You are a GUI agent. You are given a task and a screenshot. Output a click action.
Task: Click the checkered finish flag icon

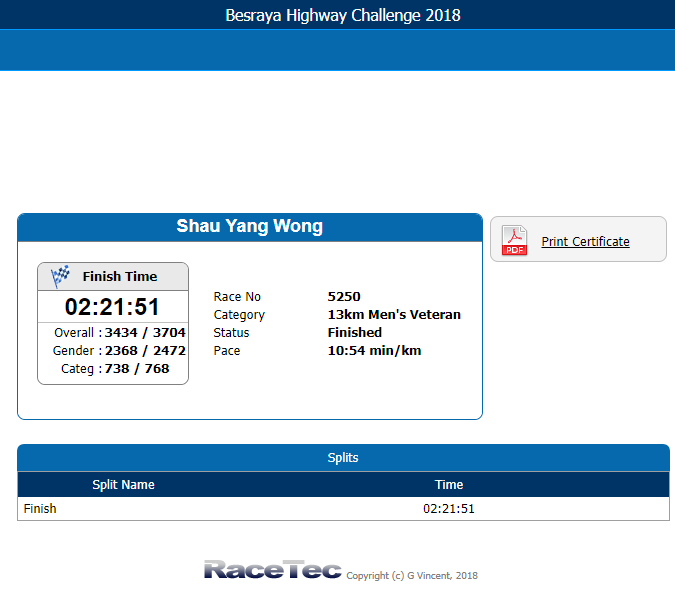click(x=60, y=276)
